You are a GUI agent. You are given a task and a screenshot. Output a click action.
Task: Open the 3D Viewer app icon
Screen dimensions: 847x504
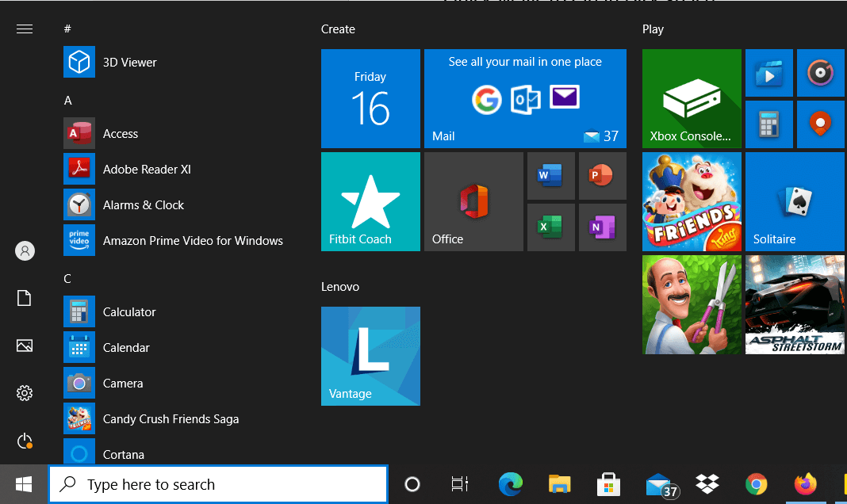pyautogui.click(x=79, y=62)
